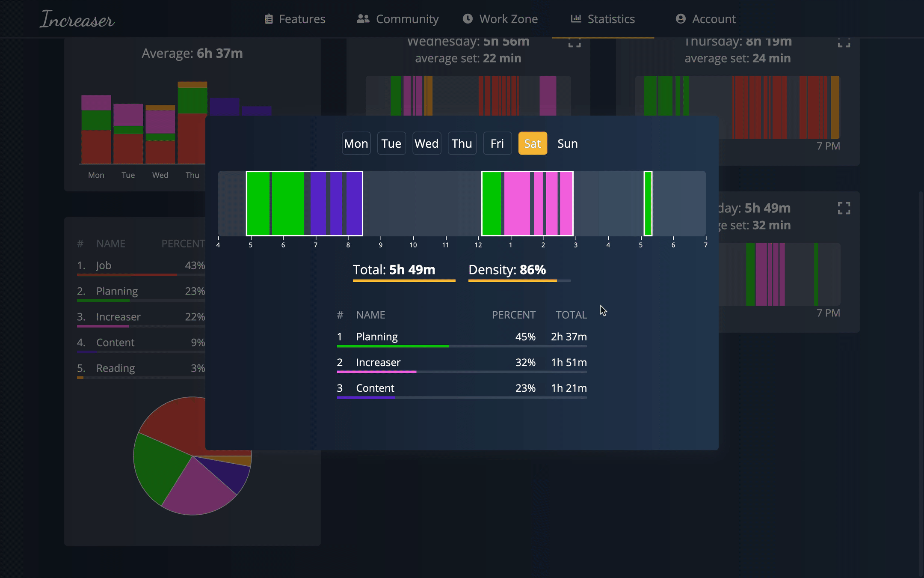Click the Wednesday bar in the weekly chart

160,134
